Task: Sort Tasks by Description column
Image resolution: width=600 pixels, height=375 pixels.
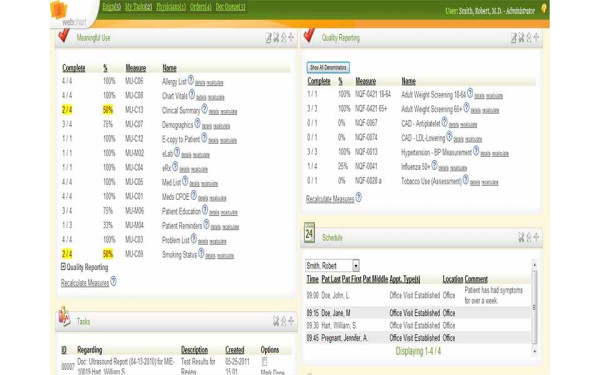Action: click(194, 350)
